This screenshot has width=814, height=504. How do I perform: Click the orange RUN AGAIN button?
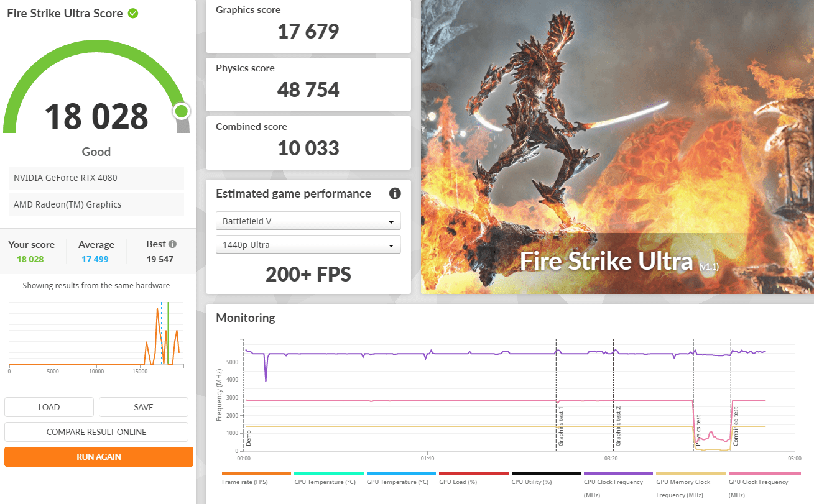(x=99, y=457)
